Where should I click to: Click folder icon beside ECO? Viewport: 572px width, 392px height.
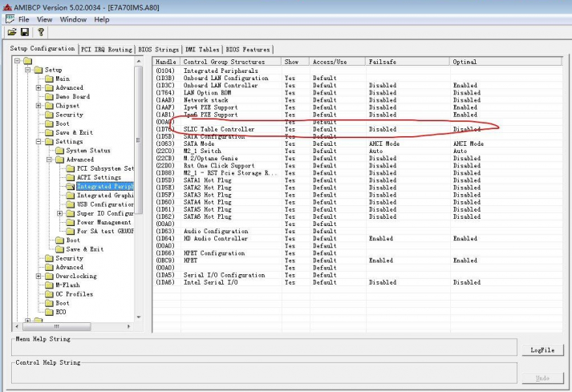(x=49, y=312)
